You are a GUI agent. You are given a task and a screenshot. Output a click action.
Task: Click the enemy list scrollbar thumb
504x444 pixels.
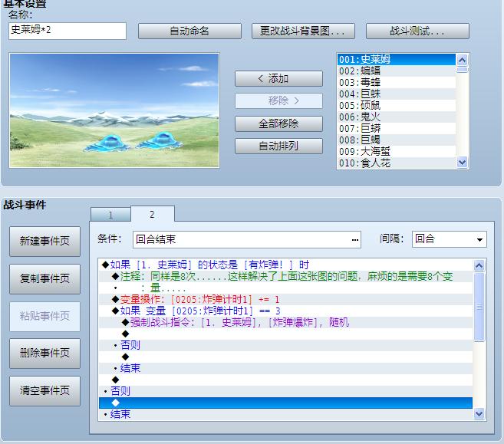coord(463,69)
